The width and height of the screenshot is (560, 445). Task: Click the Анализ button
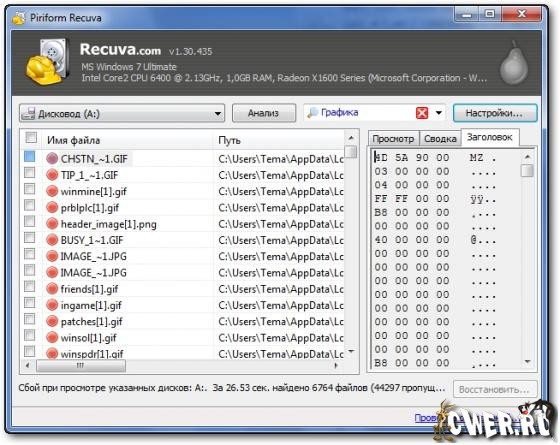click(264, 113)
